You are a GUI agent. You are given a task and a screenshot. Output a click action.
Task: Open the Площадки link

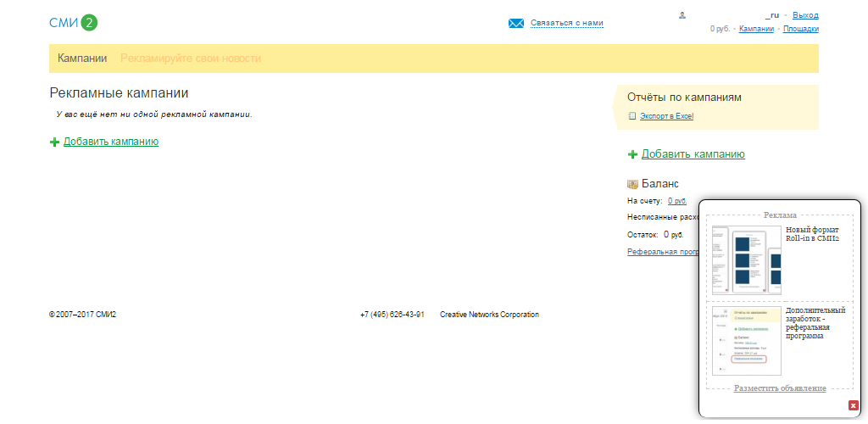coord(801,29)
